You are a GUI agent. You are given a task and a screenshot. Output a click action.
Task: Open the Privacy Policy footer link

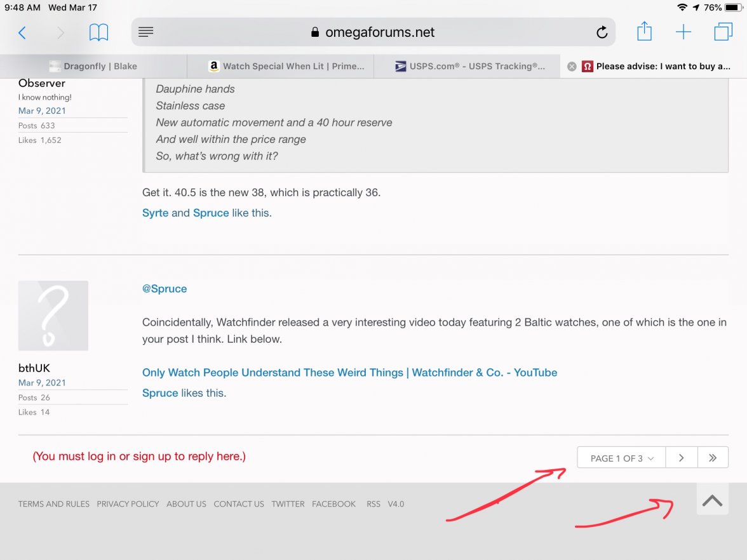click(x=128, y=504)
